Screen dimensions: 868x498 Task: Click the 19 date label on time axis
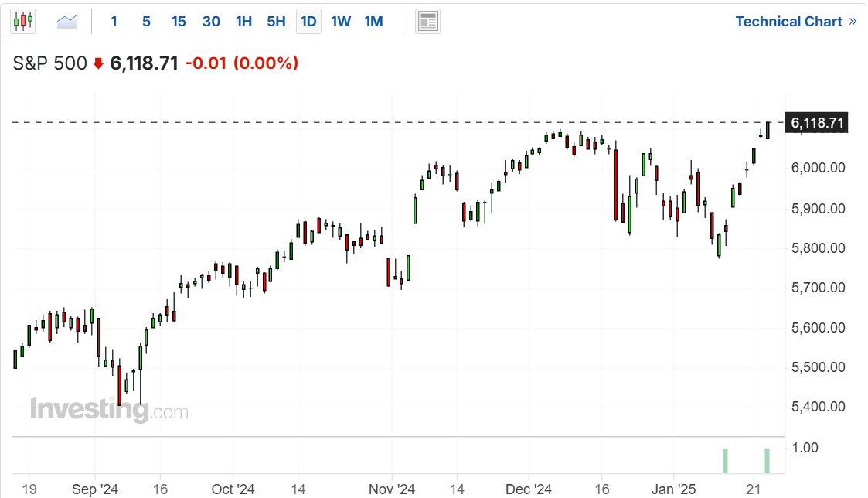pyautogui.click(x=29, y=489)
